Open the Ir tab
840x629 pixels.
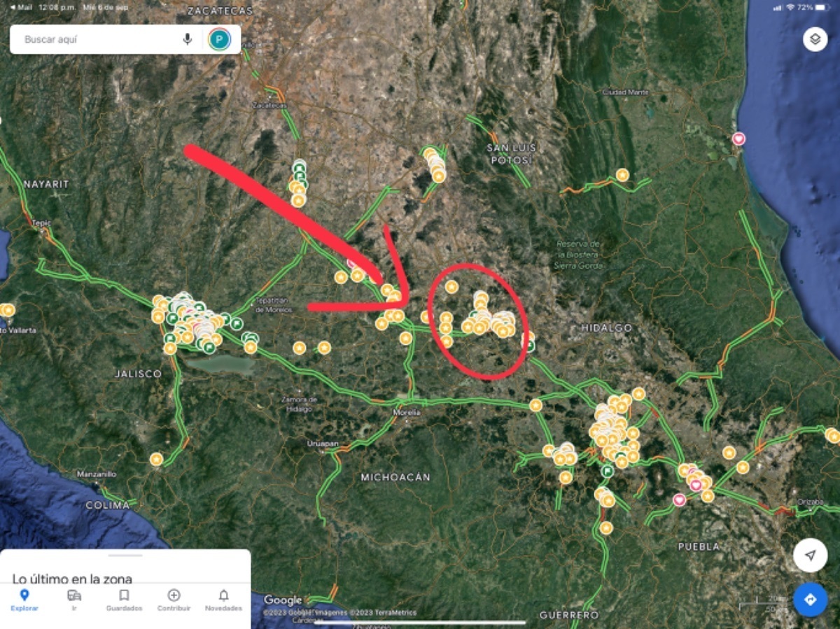pos(74,600)
